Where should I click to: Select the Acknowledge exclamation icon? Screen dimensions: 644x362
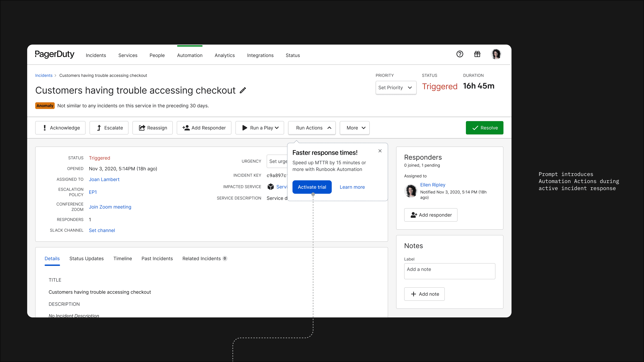coord(45,128)
